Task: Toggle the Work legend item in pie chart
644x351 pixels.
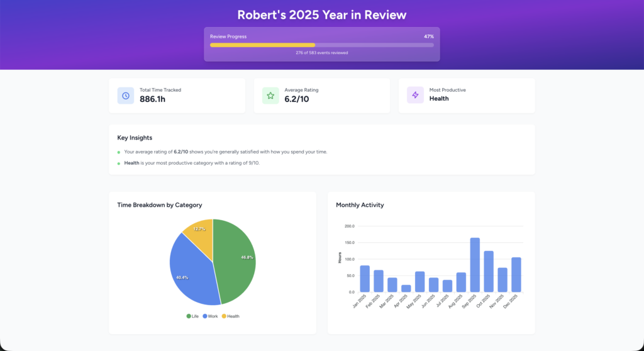Action: pyautogui.click(x=210, y=316)
